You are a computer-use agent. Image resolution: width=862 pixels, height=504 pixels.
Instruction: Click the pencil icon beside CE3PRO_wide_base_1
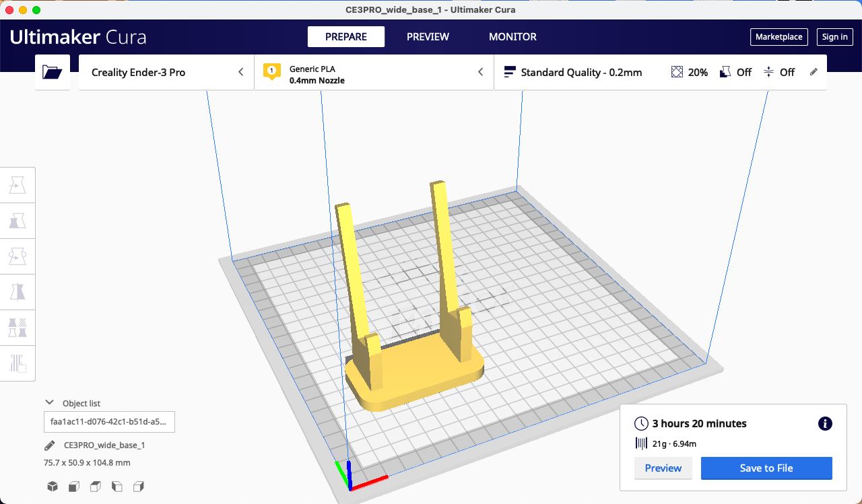pos(50,445)
